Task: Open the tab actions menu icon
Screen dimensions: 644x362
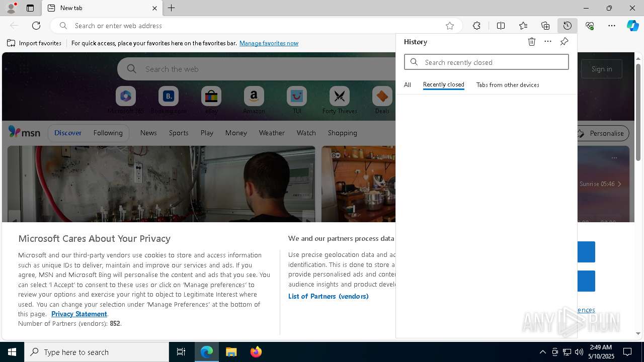Action: coord(30,8)
